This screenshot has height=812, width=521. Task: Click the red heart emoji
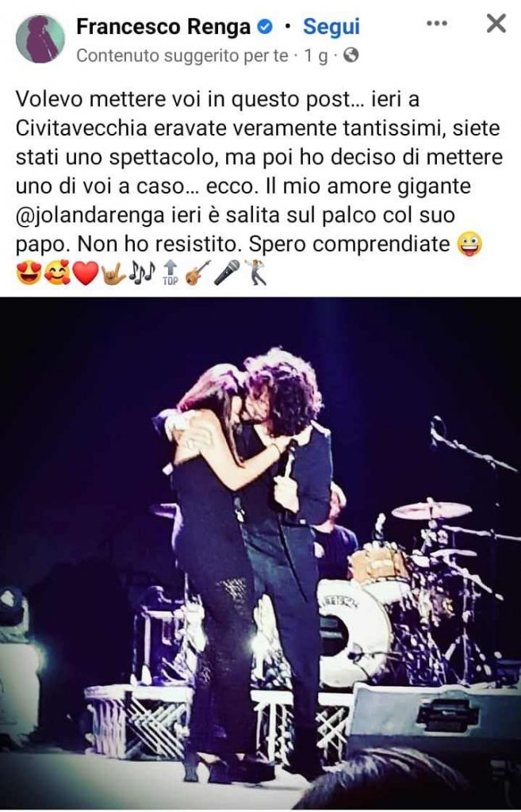86,274
